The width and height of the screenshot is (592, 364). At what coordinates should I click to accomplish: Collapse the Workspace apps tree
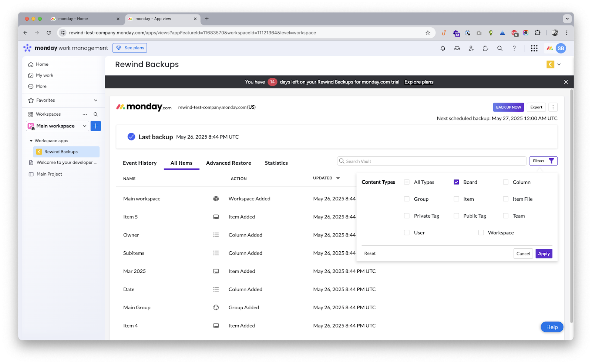point(31,141)
